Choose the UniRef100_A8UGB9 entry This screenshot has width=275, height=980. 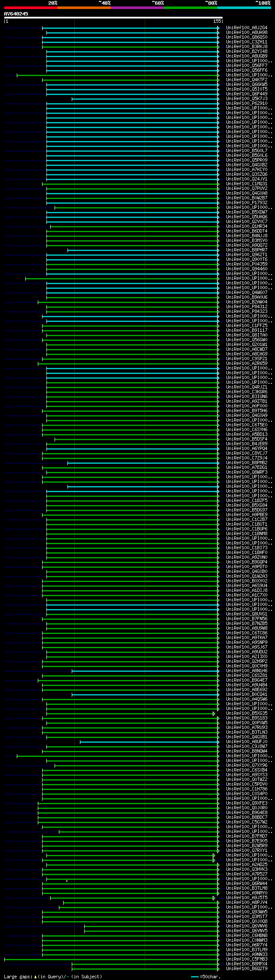click(x=247, y=56)
